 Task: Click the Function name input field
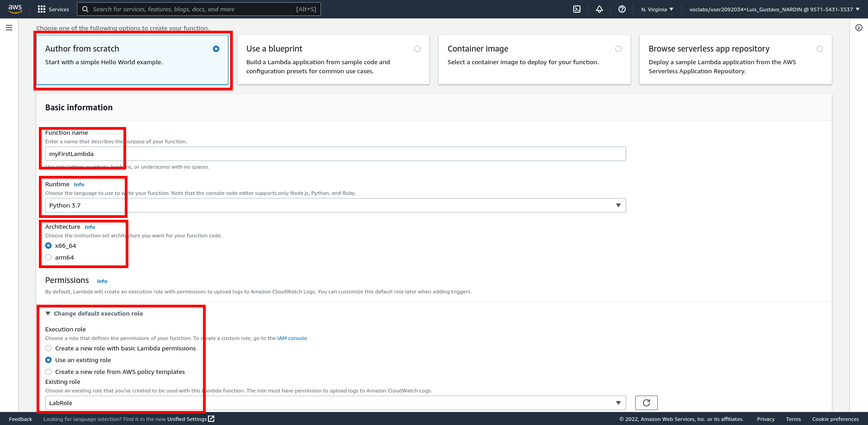point(335,154)
